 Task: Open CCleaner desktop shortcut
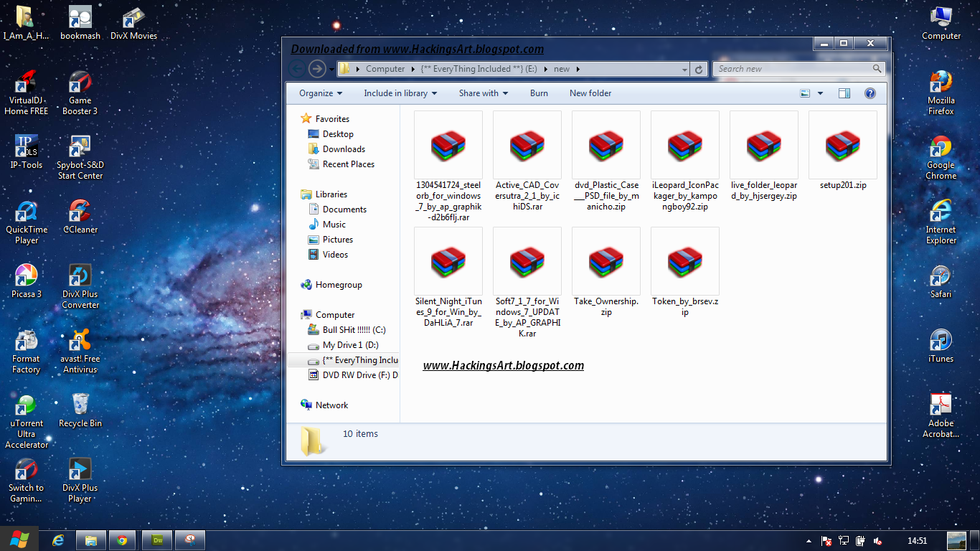tap(80, 217)
